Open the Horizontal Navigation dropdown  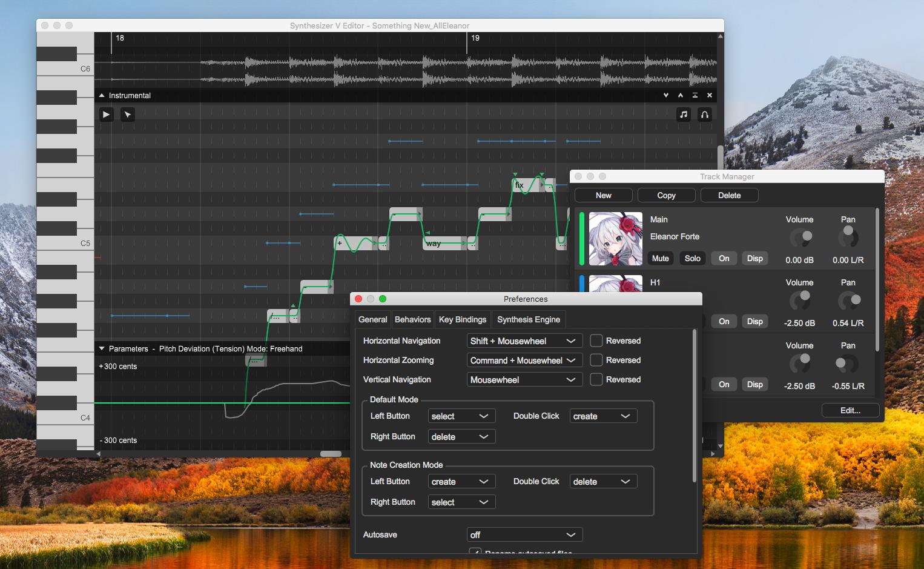tap(524, 341)
